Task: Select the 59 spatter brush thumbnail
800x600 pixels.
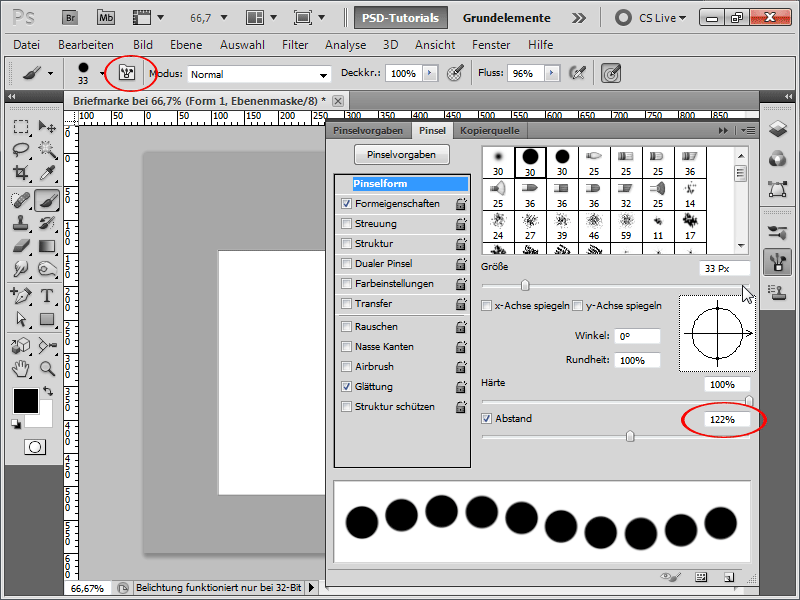Action: click(626, 227)
